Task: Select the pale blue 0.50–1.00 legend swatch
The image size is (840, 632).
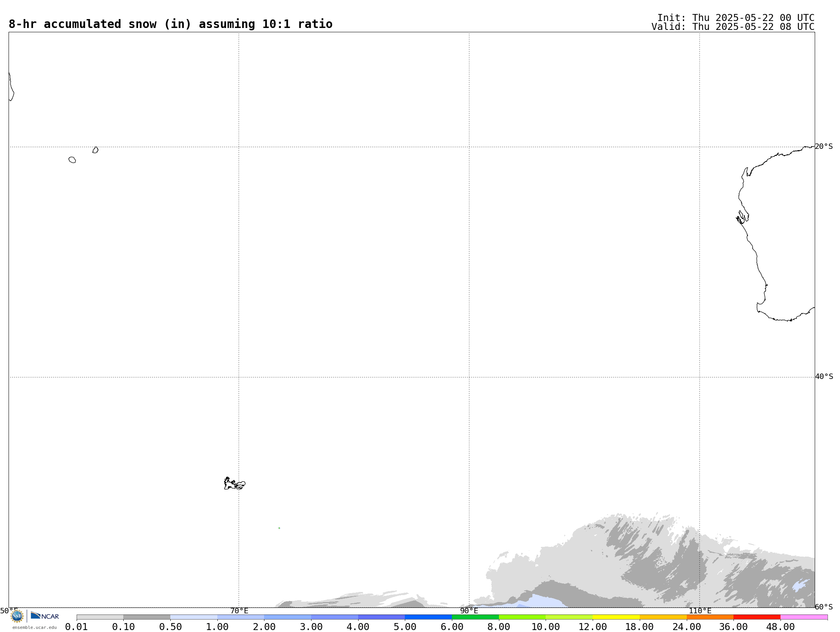Action: click(x=194, y=617)
